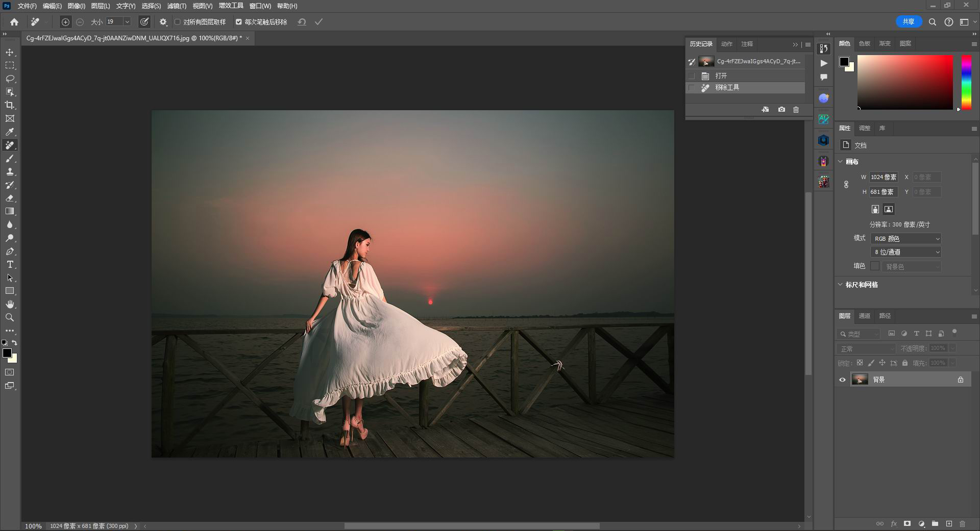This screenshot has height=531, width=980.
Task: Open the Help question mark button
Action: [948, 22]
